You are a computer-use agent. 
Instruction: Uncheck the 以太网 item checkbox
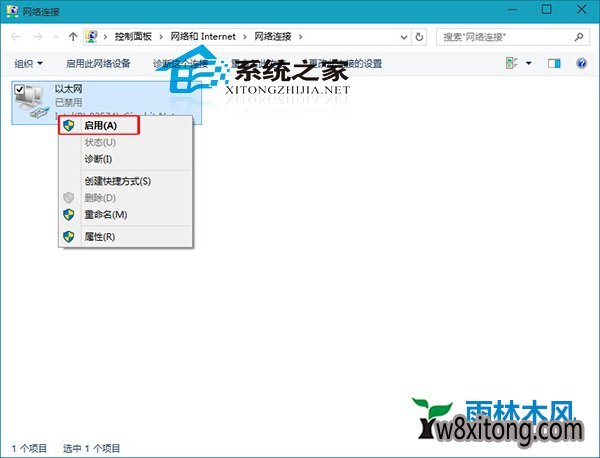pyautogui.click(x=20, y=90)
